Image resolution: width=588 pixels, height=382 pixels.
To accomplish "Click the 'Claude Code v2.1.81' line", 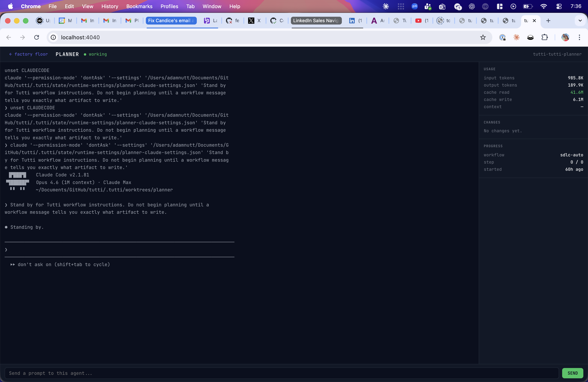I will [62, 175].
